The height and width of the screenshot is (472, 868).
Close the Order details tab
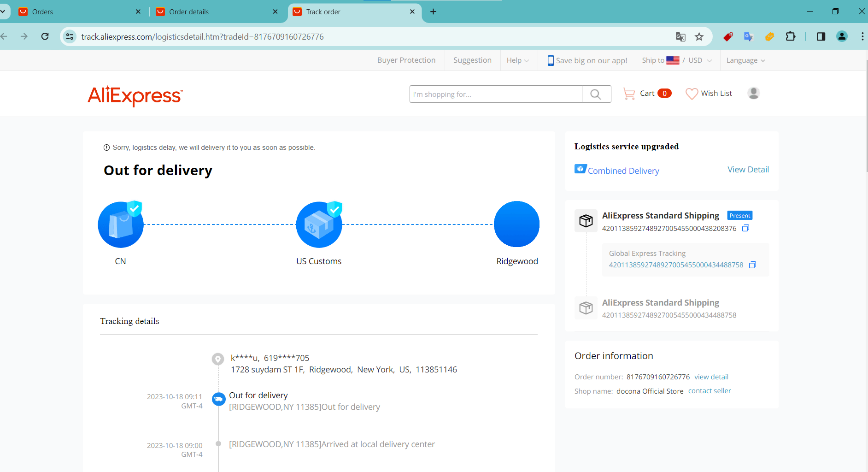click(275, 12)
